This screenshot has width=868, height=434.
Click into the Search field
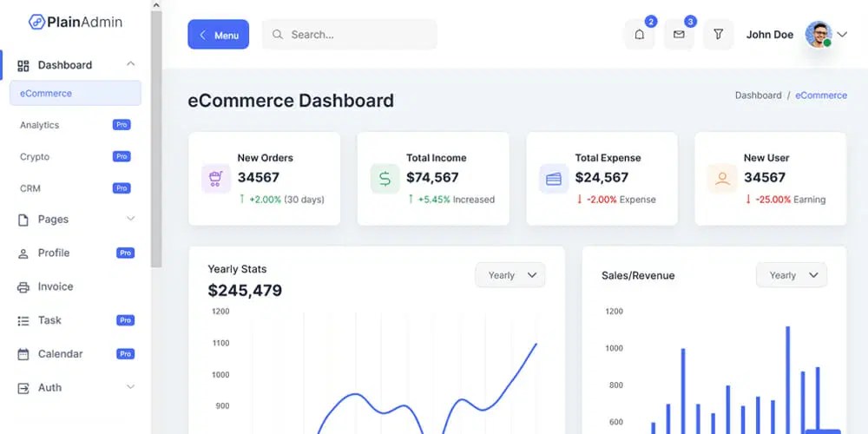(x=349, y=35)
